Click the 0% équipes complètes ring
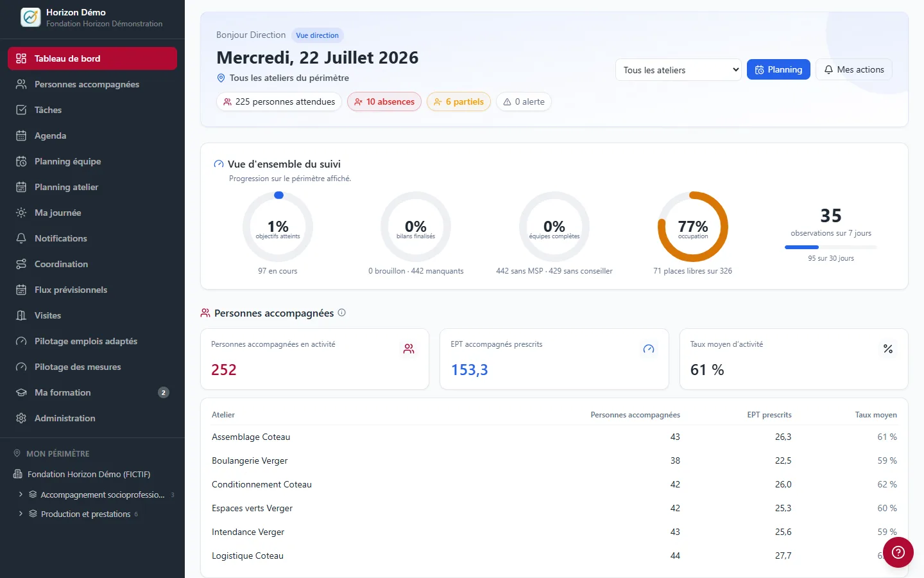The height and width of the screenshot is (578, 924). [x=554, y=227]
